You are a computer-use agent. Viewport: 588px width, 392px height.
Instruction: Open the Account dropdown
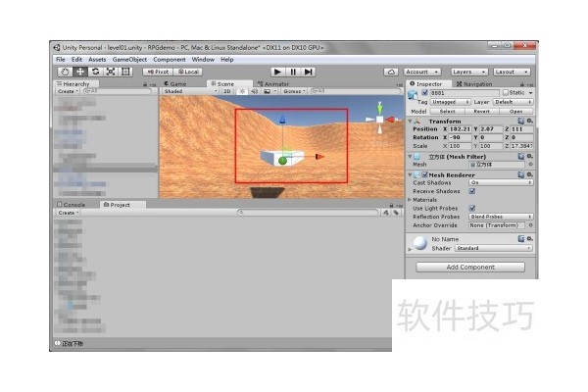[x=422, y=72]
